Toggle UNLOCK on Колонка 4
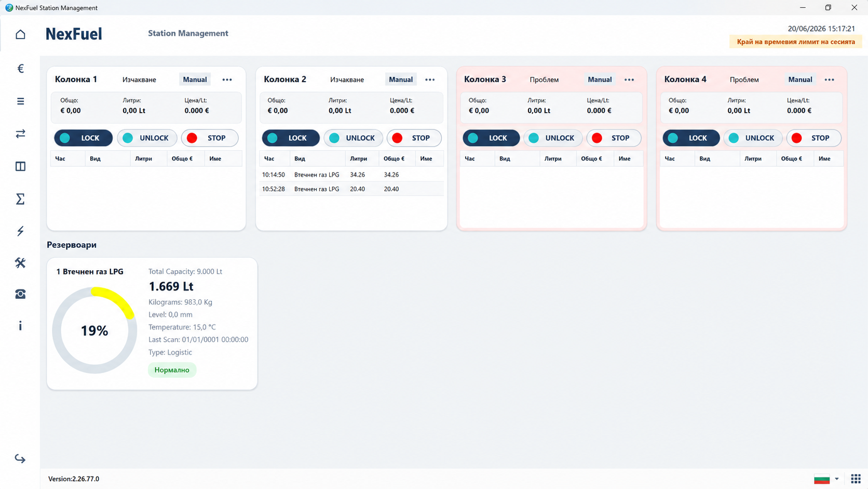868x489 pixels. [753, 138]
